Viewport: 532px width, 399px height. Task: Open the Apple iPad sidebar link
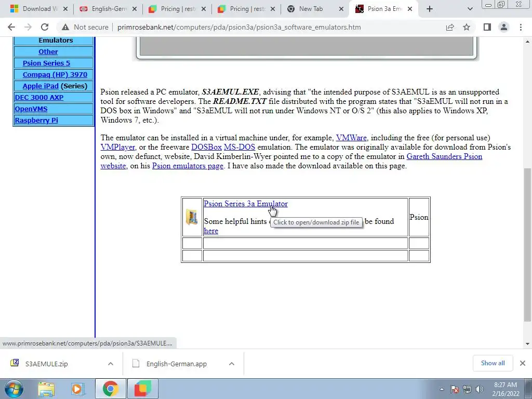point(41,86)
